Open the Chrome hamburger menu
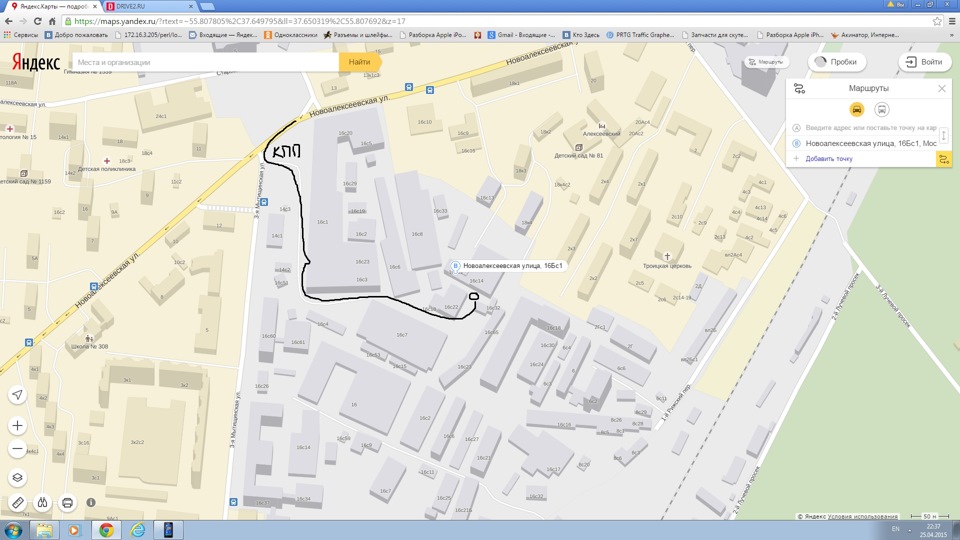Viewport: 960px width, 540px height. coord(952,21)
